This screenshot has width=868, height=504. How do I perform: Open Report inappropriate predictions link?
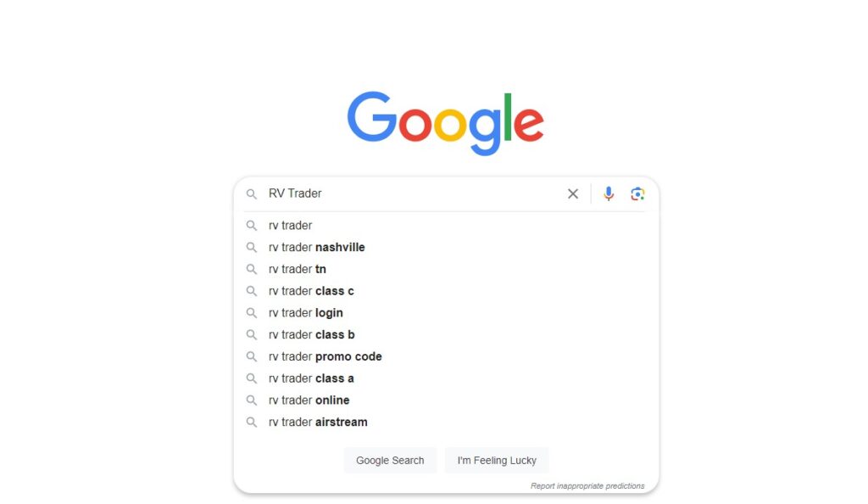[587, 485]
